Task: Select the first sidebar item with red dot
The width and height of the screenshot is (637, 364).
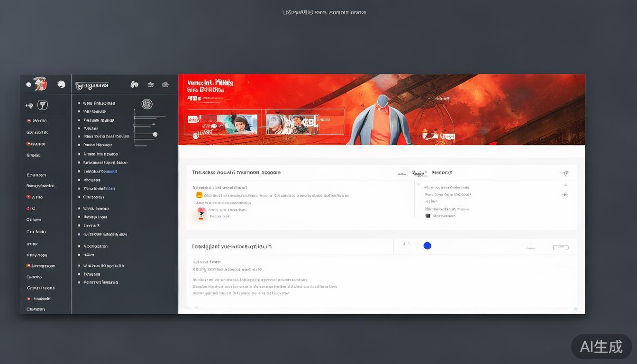Action: (36, 121)
